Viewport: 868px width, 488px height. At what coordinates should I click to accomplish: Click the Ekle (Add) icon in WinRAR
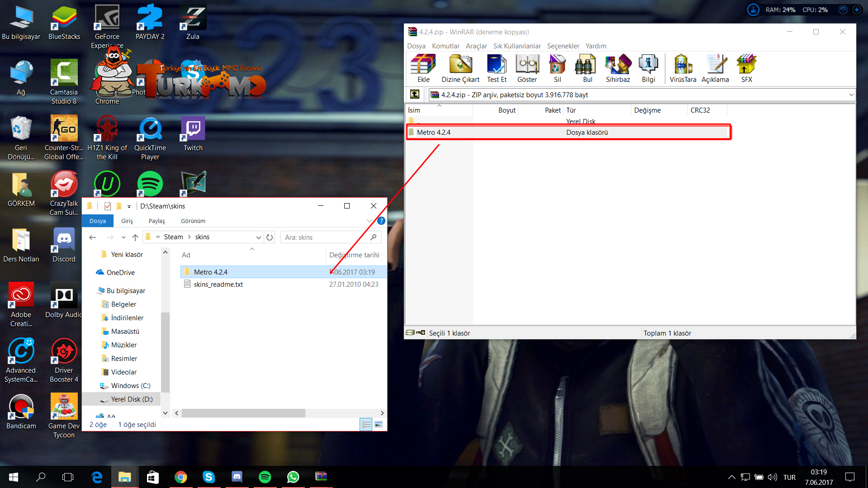(x=423, y=68)
